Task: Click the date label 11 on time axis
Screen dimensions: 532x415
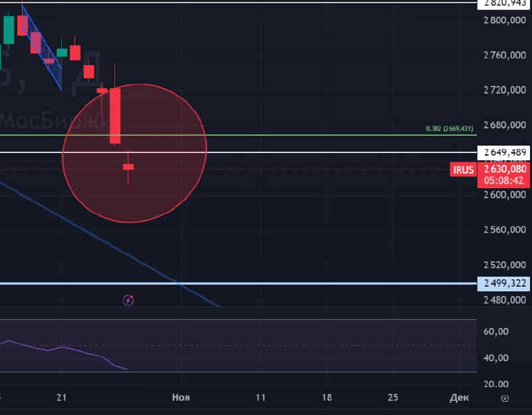Action: click(260, 397)
